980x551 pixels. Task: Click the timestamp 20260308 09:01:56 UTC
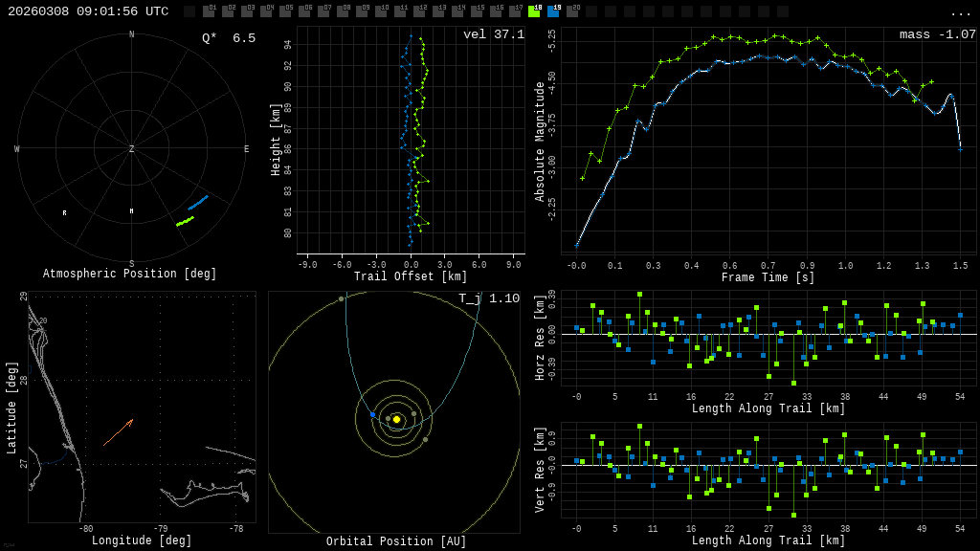88,11
